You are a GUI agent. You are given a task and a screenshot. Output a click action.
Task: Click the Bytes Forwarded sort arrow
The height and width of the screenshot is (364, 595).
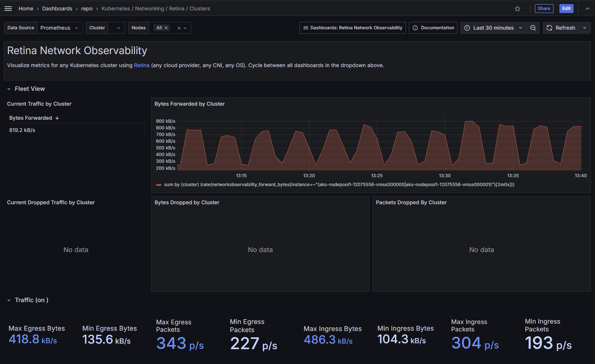tap(57, 118)
